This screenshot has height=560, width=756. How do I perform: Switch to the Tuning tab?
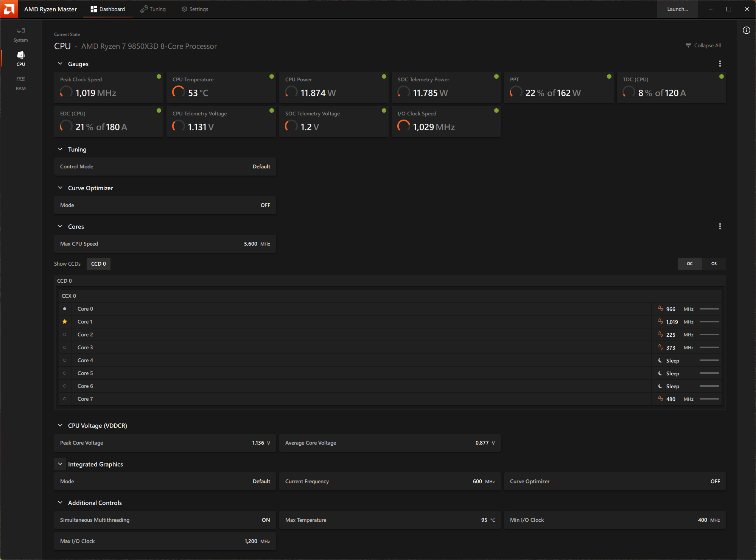click(153, 9)
